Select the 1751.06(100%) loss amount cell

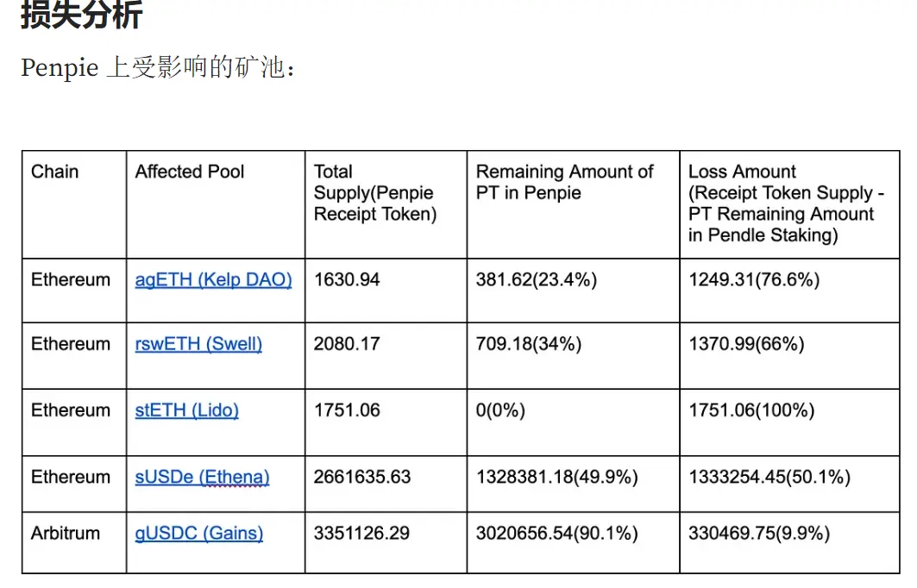tap(751, 410)
